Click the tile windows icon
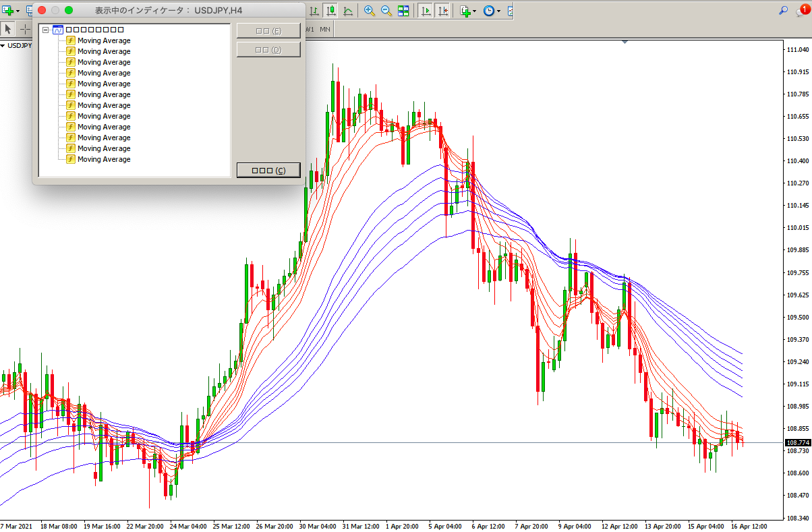Image resolution: width=812 pixels, height=532 pixels. tap(403, 11)
